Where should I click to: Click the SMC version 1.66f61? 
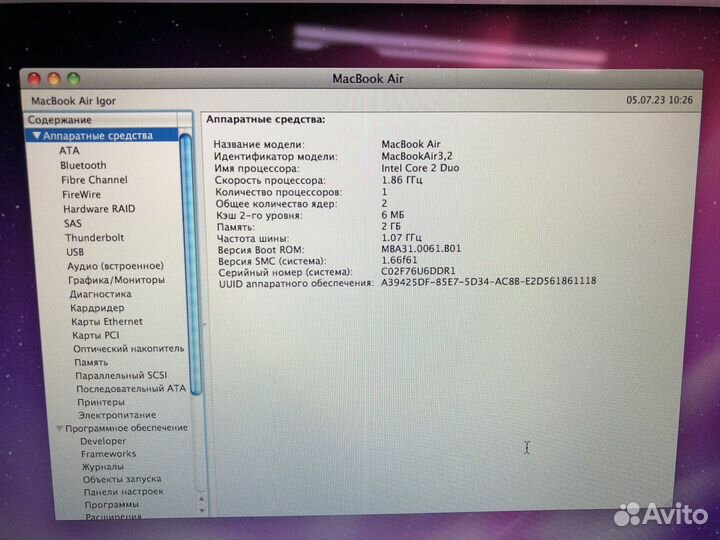click(x=399, y=260)
